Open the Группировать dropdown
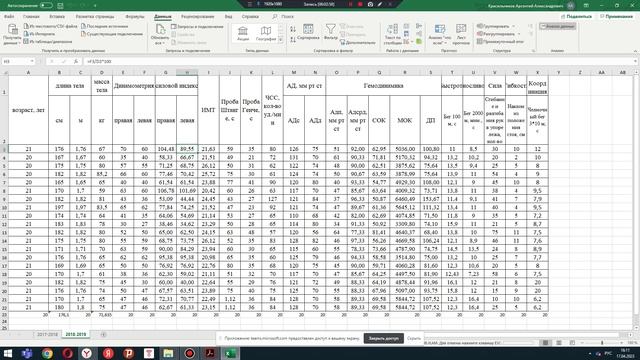 pos(496,27)
